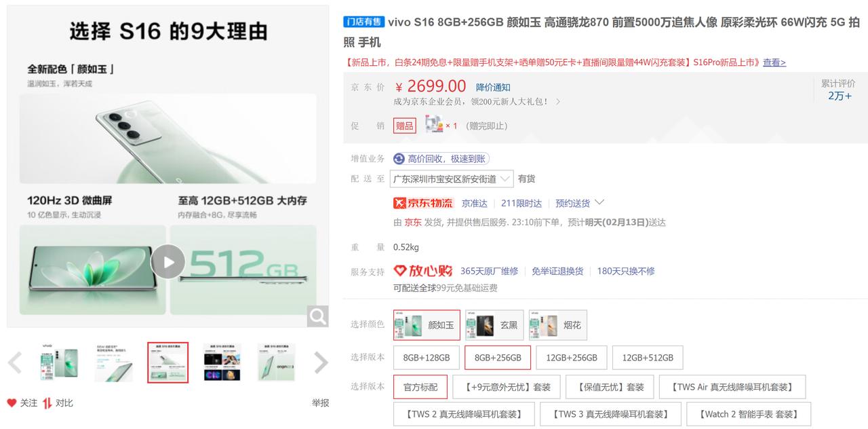Select the TWS Air earphone bundle
The width and height of the screenshot is (868, 429).
[x=732, y=387]
